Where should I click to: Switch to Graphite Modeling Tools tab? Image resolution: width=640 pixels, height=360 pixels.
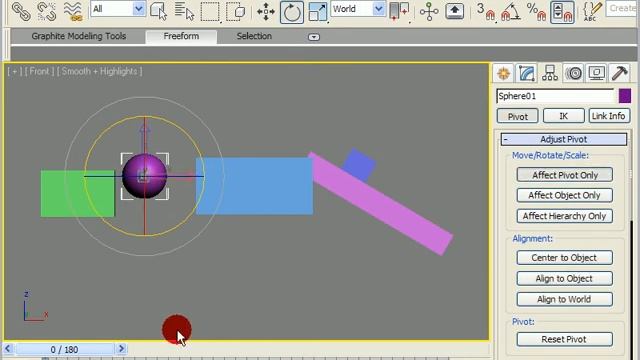[79, 36]
